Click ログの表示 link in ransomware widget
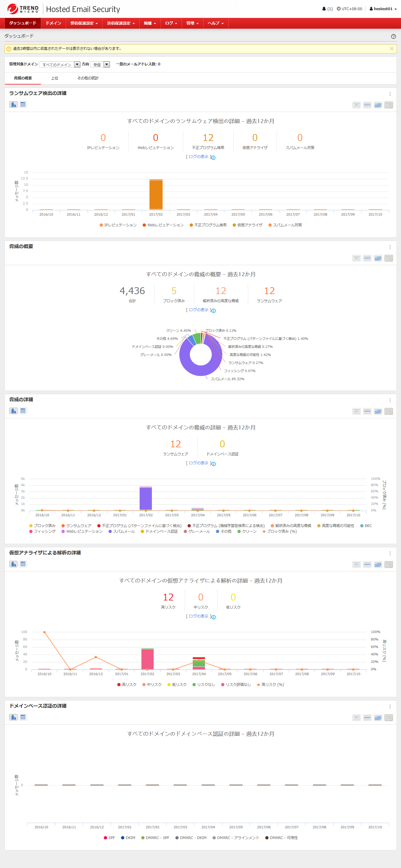This screenshot has width=401, height=868. coord(199,157)
